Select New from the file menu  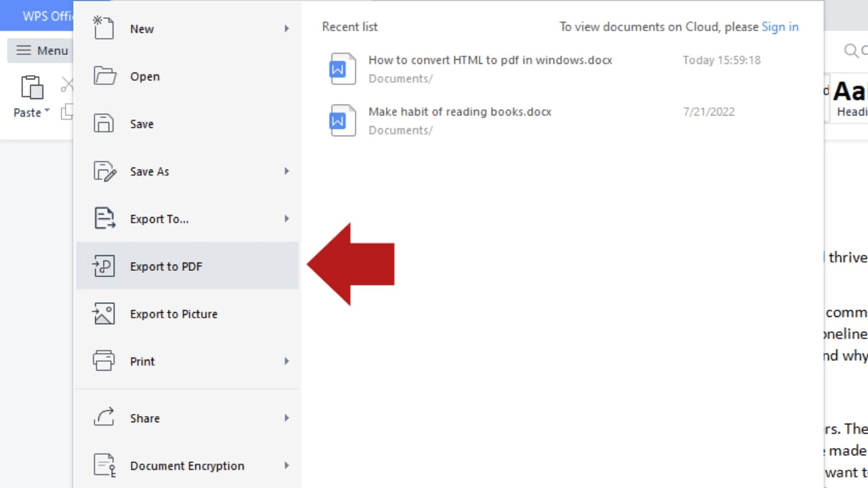pyautogui.click(x=142, y=29)
